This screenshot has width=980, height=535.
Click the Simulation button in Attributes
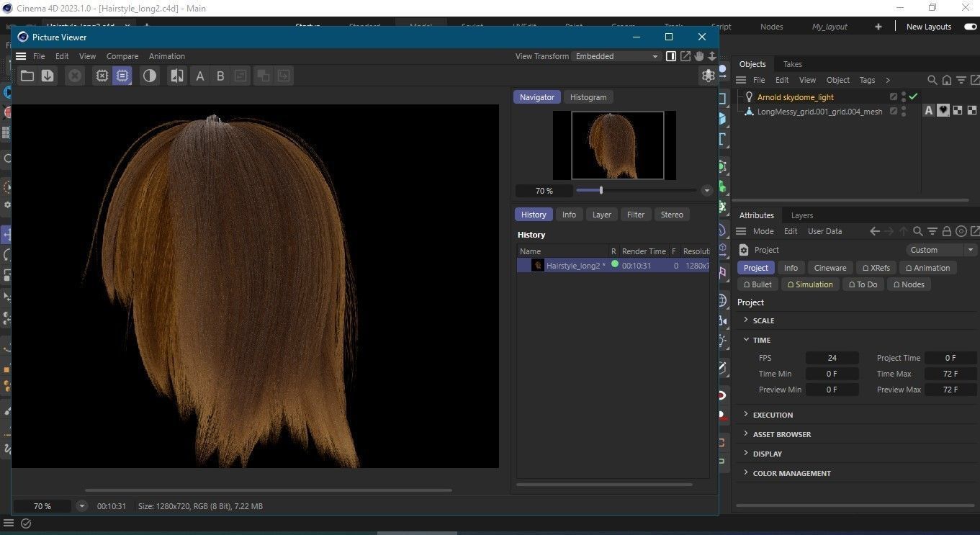coord(809,284)
